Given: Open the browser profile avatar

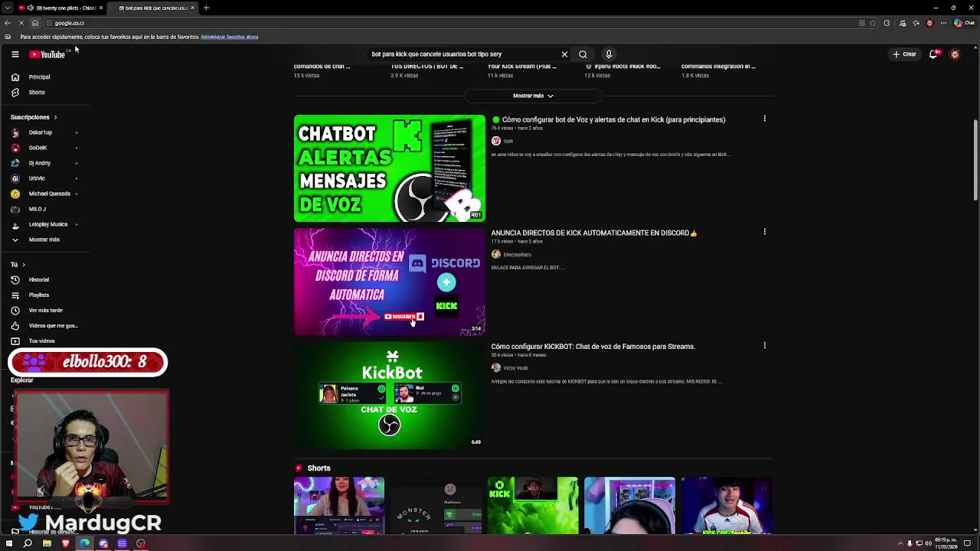Looking at the screenshot, I should tap(929, 23).
